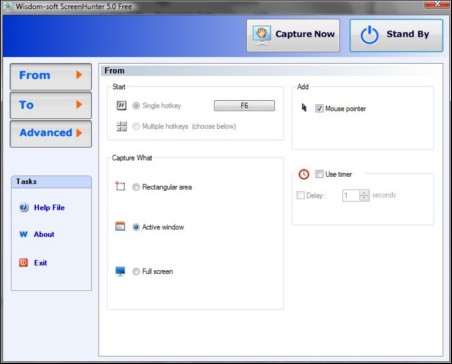
Task: Select the Active window option
Action: (136, 227)
